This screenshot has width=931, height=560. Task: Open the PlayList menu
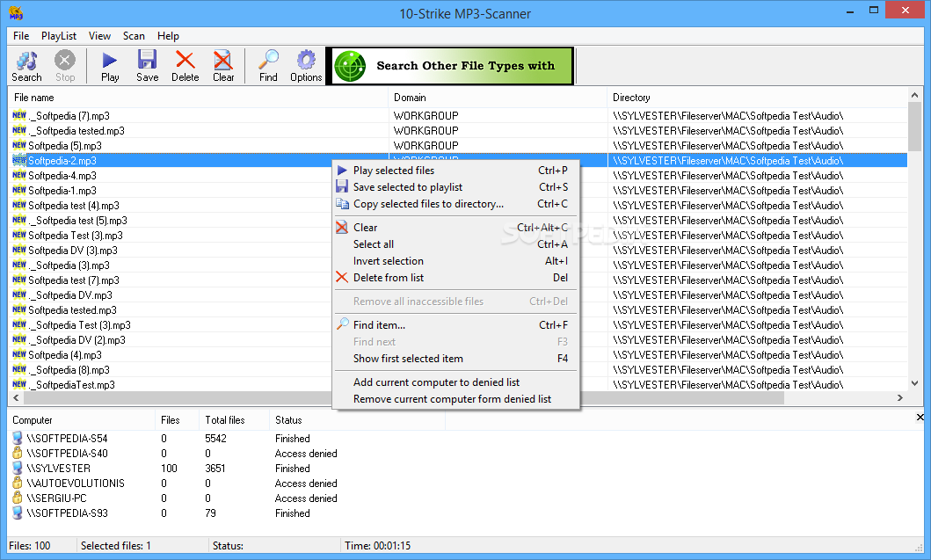[x=59, y=36]
